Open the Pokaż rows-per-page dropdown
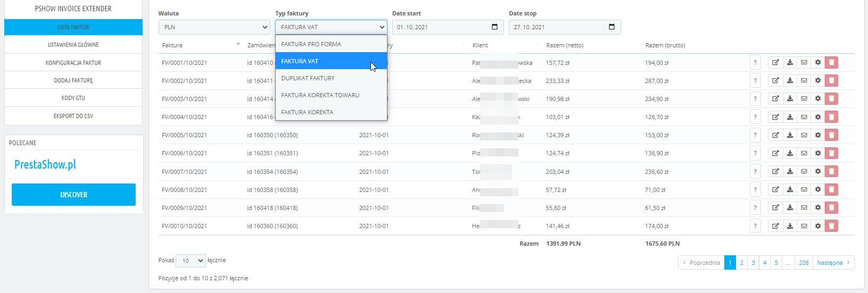The image size is (868, 293). point(191,261)
